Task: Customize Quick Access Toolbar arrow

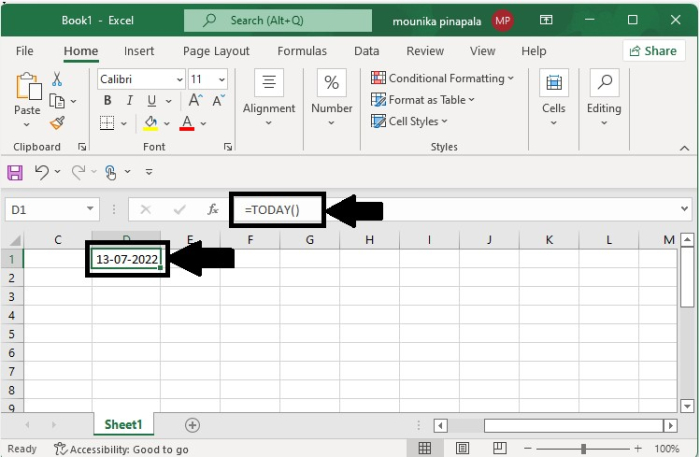Action: (x=149, y=172)
